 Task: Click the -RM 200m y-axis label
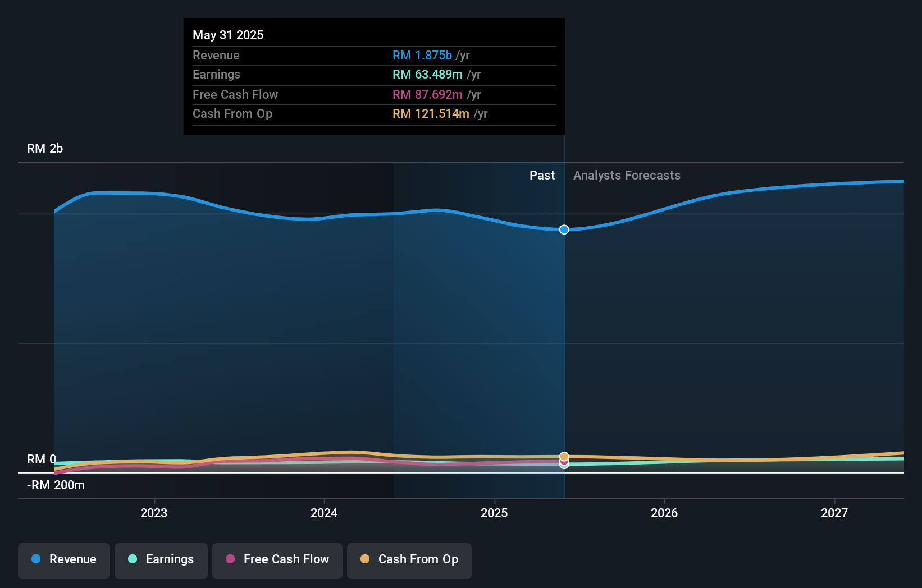56,485
